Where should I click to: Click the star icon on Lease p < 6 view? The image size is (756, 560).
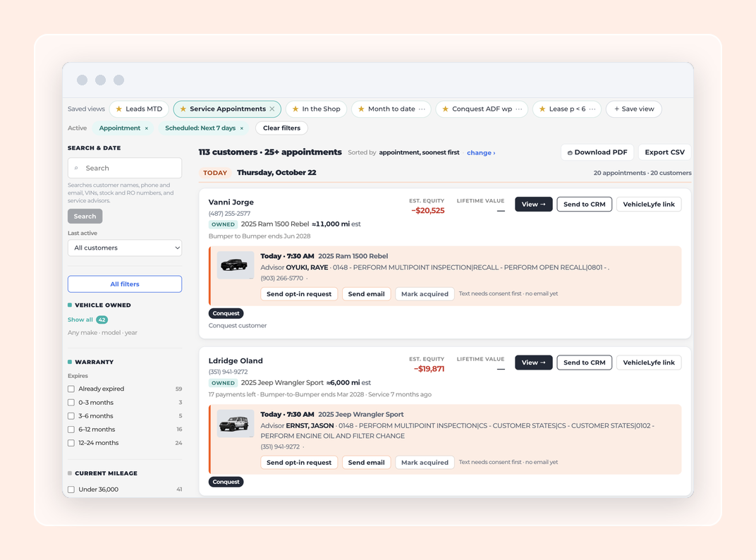pos(542,109)
